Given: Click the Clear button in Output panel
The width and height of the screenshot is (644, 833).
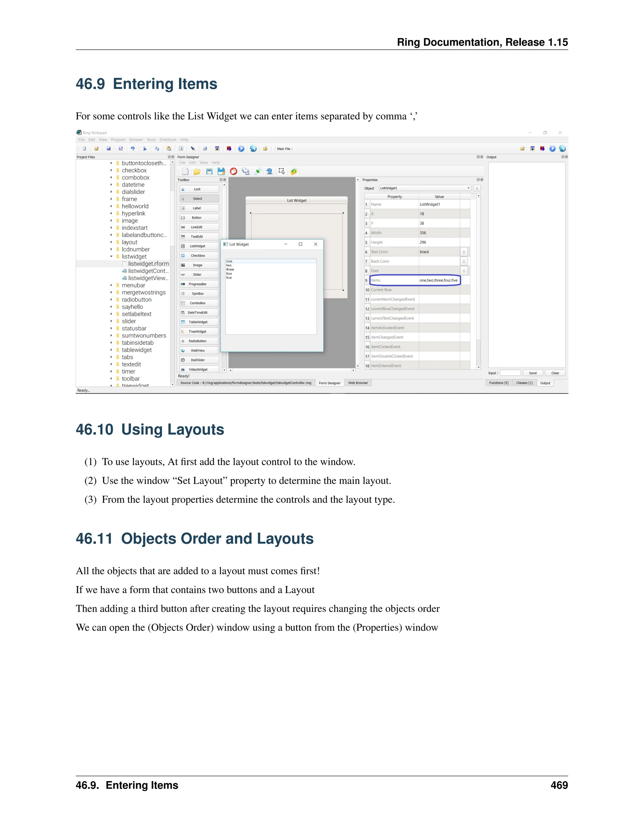Looking at the screenshot, I should click(555, 373).
